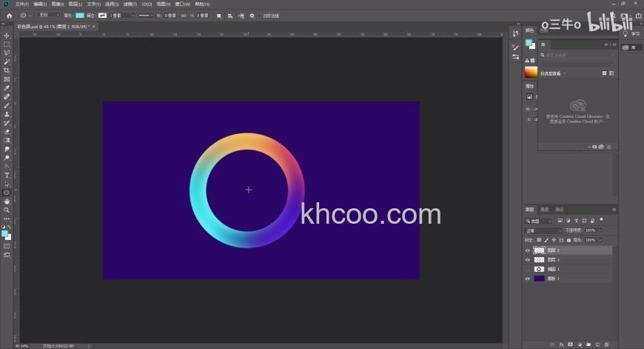Open the layer filter type dropdown
Image resolution: width=644 pixels, height=349 pixels.
(538, 221)
